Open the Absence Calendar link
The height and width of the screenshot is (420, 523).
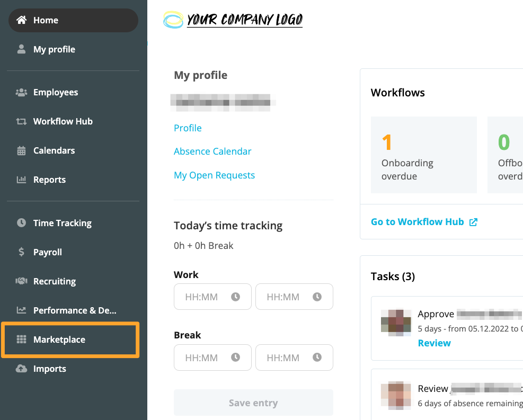tap(212, 151)
